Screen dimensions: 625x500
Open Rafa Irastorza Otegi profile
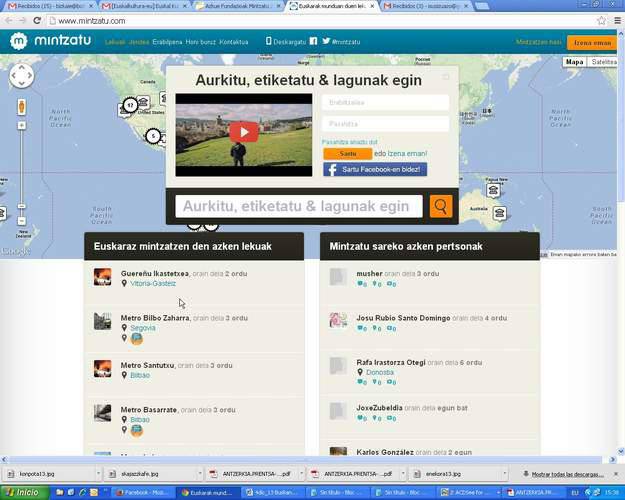tap(391, 362)
